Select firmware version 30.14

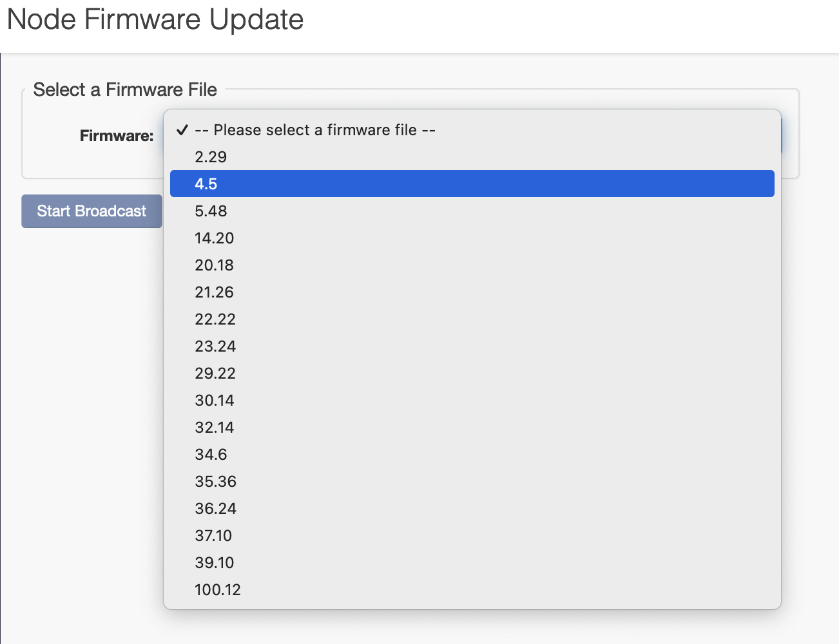coord(214,401)
